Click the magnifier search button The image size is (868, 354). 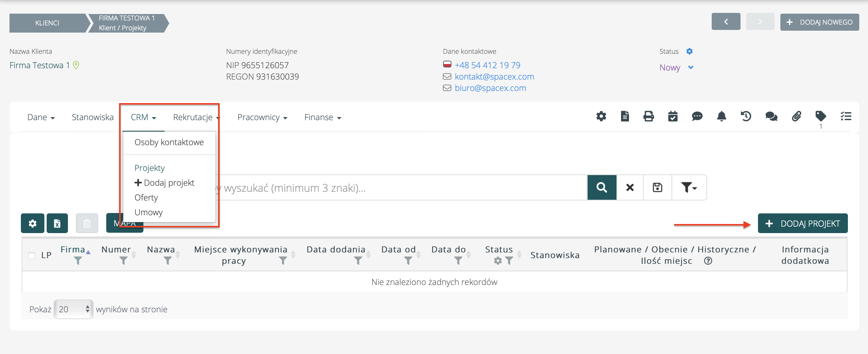[602, 187]
